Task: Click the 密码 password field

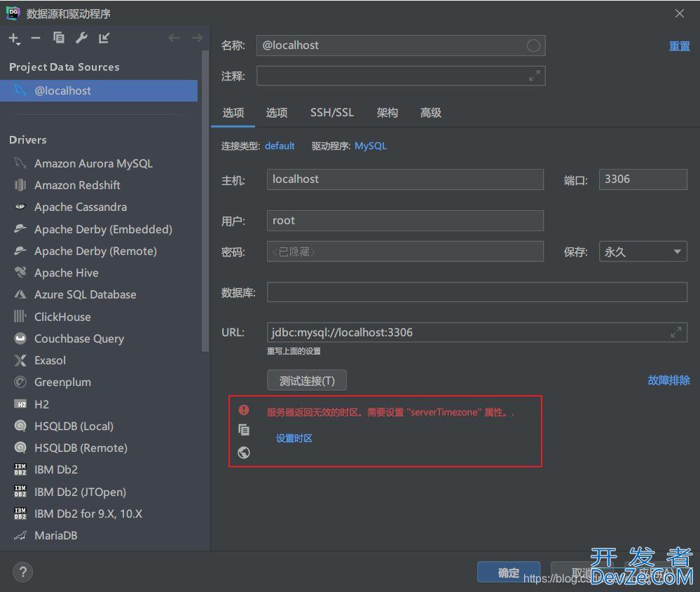Action: 406,252
